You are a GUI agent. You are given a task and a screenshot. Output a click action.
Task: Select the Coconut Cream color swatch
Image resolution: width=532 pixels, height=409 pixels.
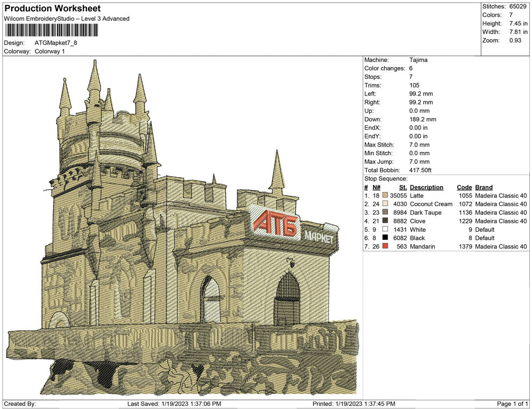(x=385, y=204)
